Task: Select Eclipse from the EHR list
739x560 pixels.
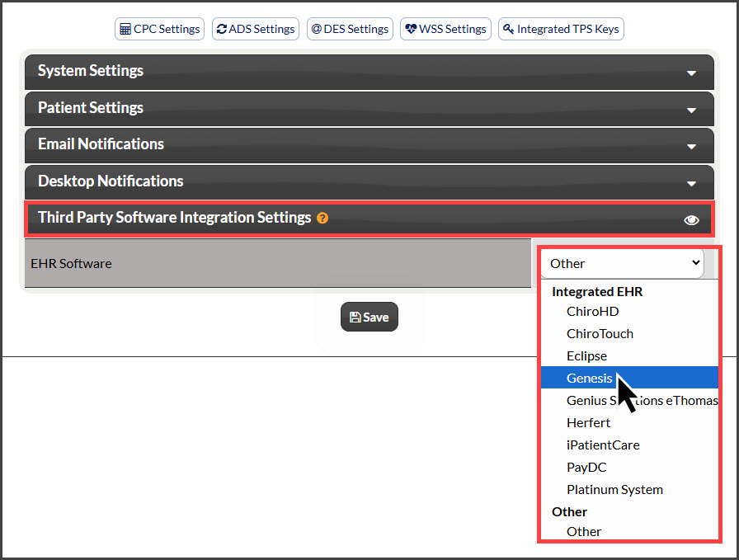Action: (x=629, y=356)
